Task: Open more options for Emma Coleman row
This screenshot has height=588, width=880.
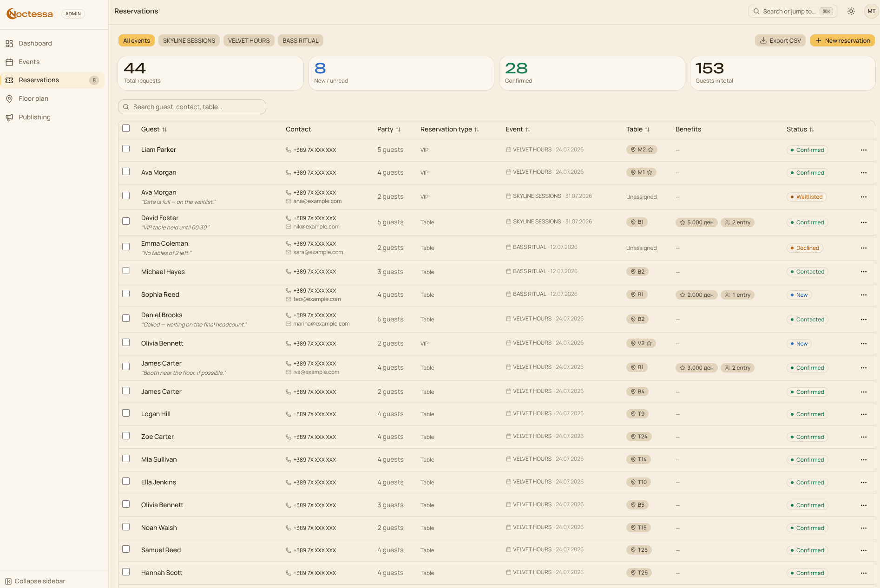Action: pyautogui.click(x=863, y=248)
